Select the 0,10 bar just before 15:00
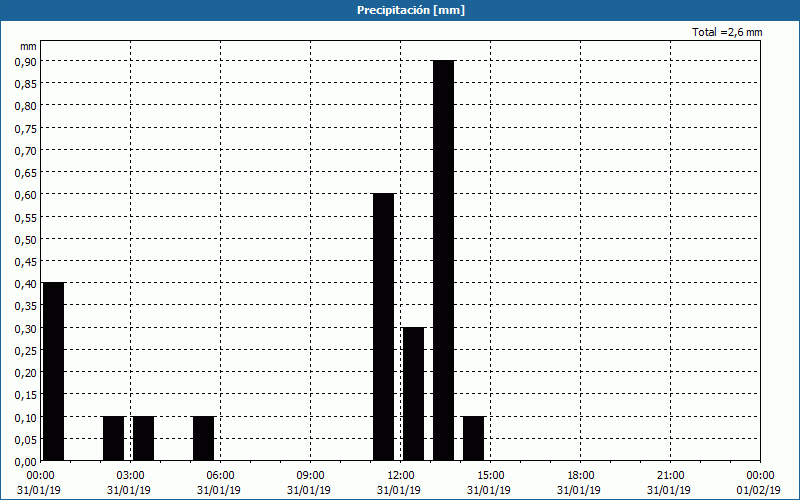 (x=473, y=438)
